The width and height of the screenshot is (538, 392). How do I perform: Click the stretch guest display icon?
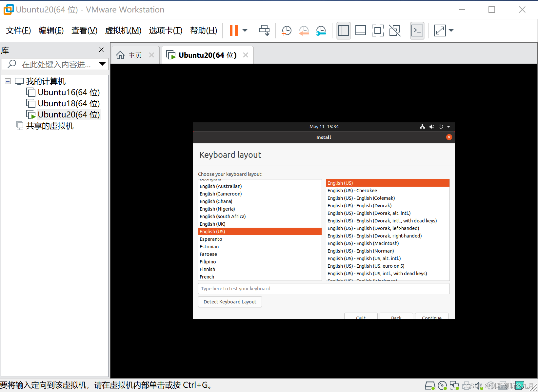(x=440, y=31)
